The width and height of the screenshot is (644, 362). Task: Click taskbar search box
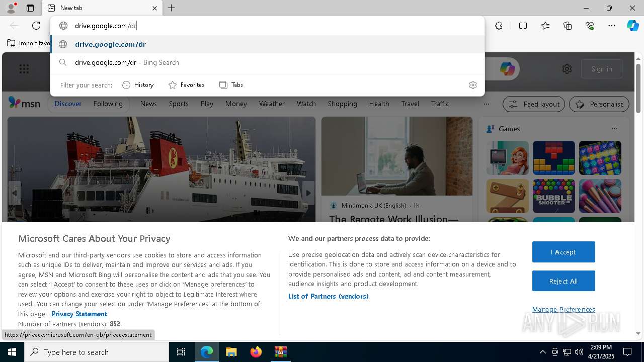[97, 352]
